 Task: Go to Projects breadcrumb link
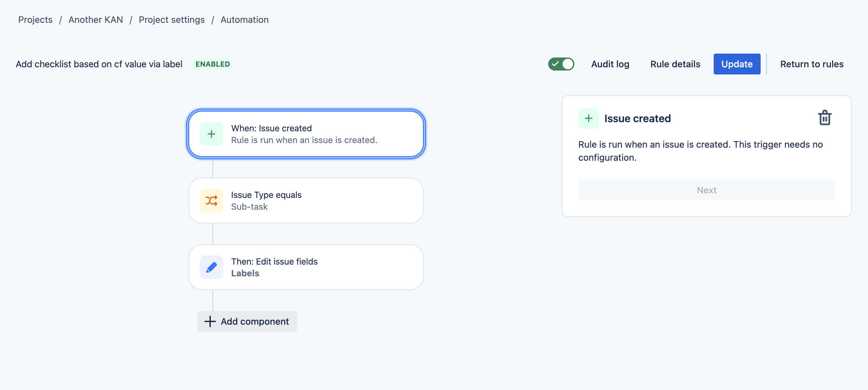[35, 20]
